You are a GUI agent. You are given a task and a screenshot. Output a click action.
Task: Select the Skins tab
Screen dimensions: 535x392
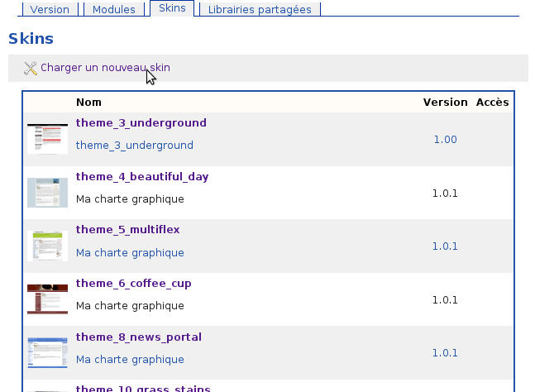[172, 8]
